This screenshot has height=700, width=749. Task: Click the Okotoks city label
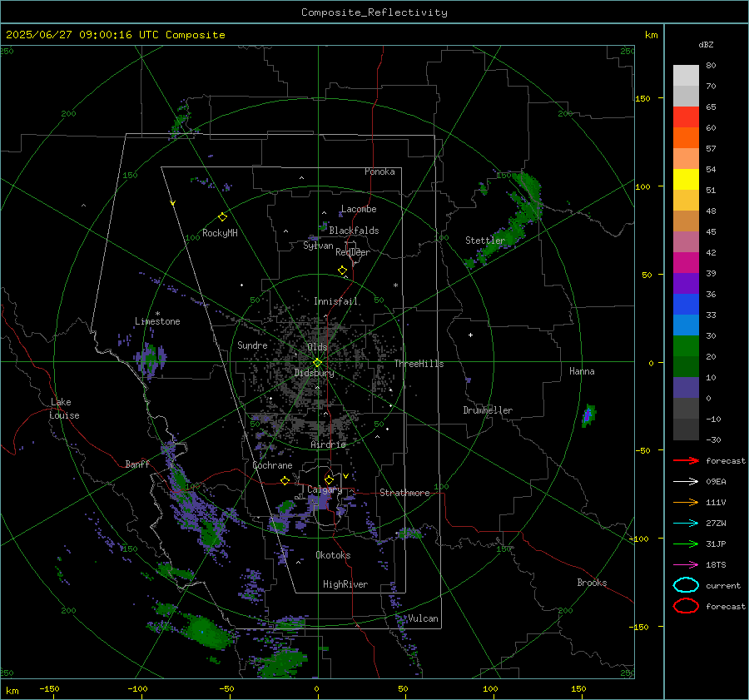click(x=333, y=555)
